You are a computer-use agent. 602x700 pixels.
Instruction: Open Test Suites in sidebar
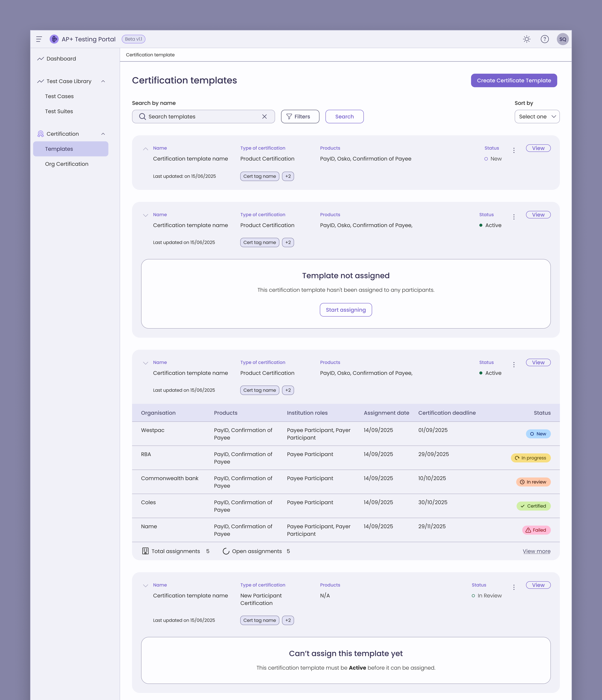click(x=59, y=111)
